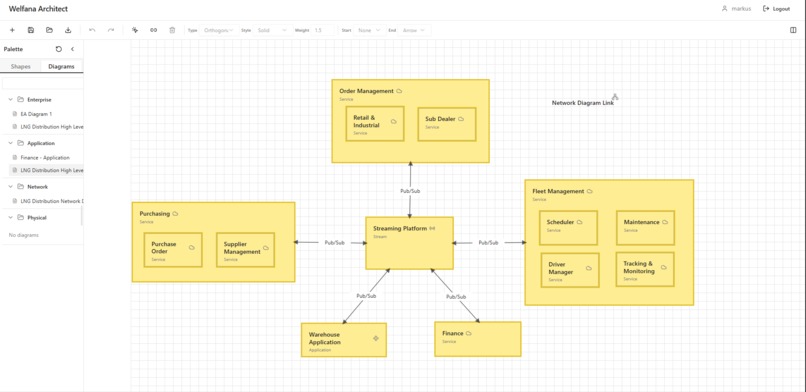This screenshot has width=806, height=392.
Task: Switch to the Diagrams tab
Action: pyautogui.click(x=62, y=66)
